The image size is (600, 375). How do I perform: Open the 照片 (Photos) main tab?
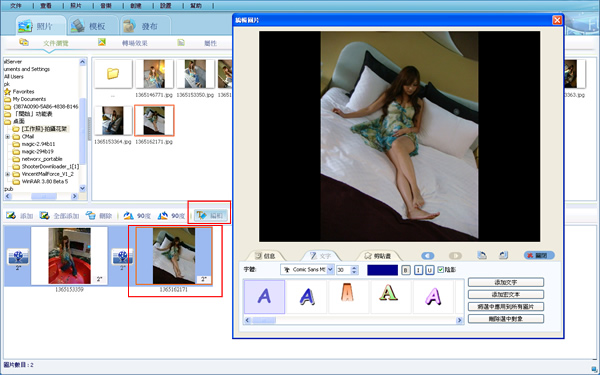coord(41,26)
